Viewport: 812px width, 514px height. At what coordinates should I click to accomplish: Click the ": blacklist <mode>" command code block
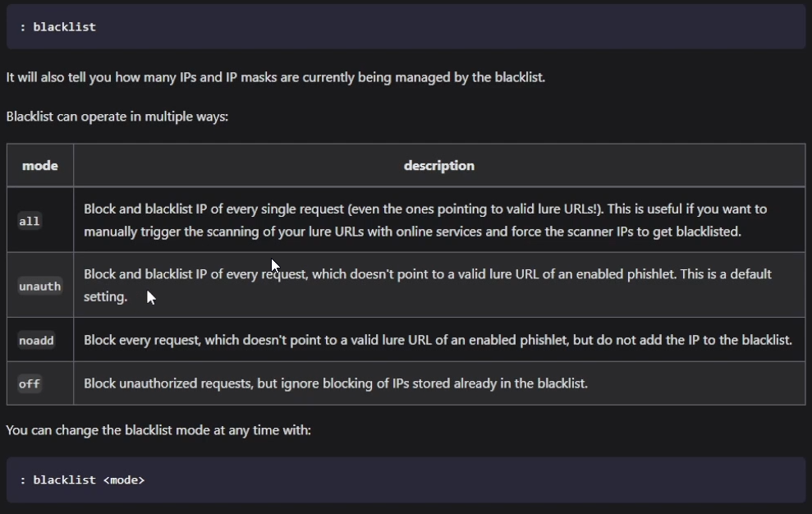pos(406,480)
